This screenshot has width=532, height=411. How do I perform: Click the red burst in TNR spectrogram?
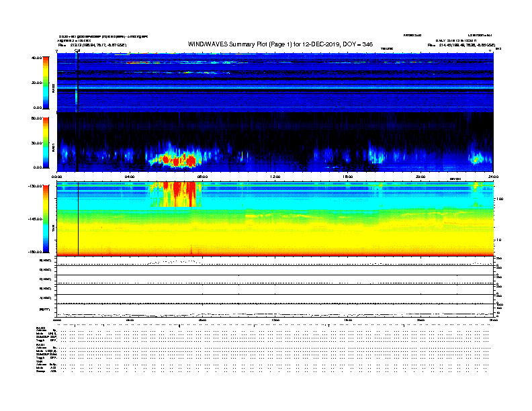pos(180,194)
